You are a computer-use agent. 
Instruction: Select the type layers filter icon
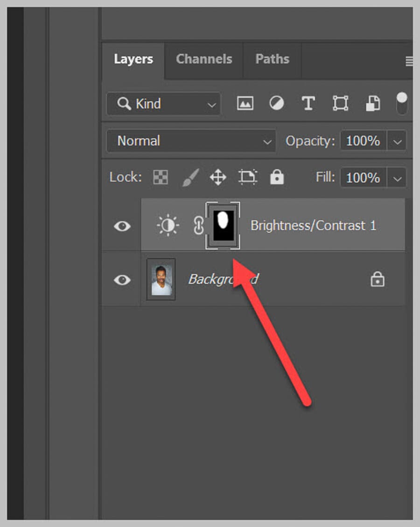tap(308, 104)
